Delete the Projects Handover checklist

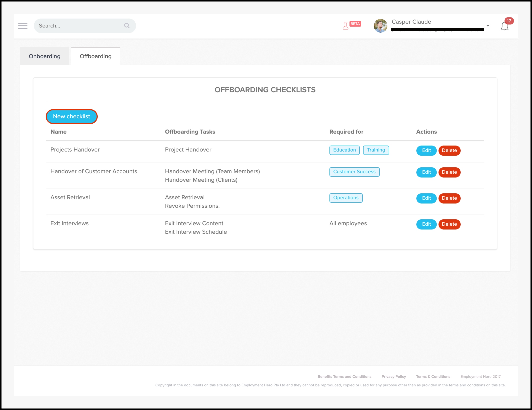tap(449, 150)
